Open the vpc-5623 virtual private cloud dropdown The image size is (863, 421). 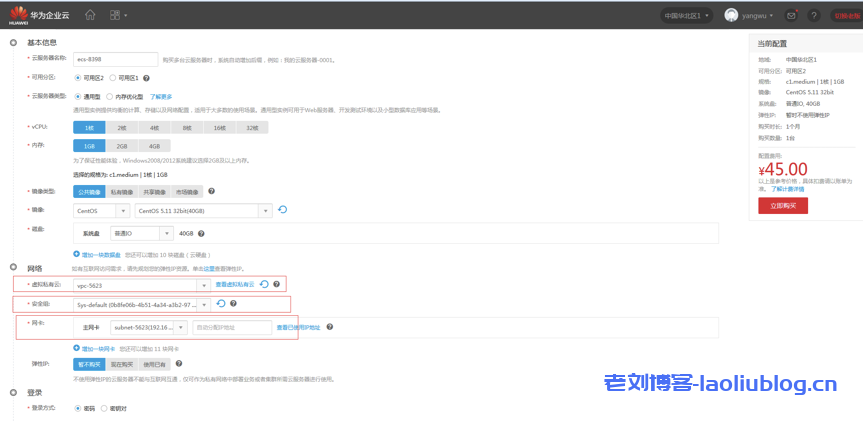coord(205,285)
